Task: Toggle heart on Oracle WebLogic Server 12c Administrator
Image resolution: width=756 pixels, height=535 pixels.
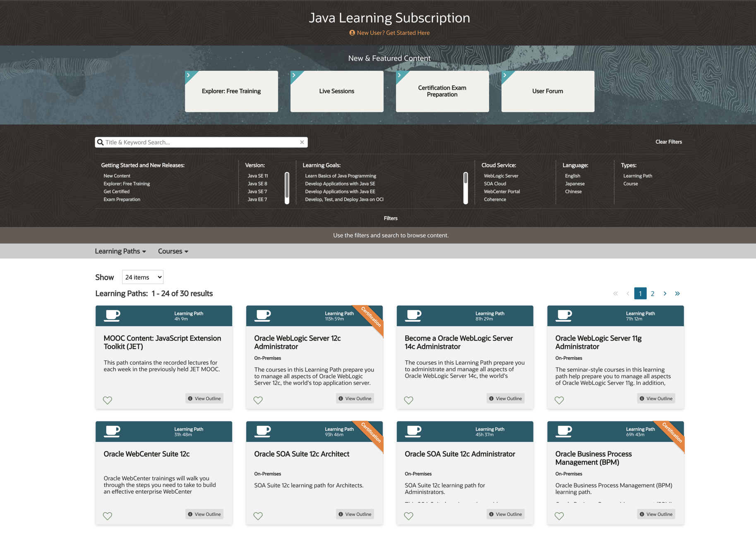Action: coord(258,400)
